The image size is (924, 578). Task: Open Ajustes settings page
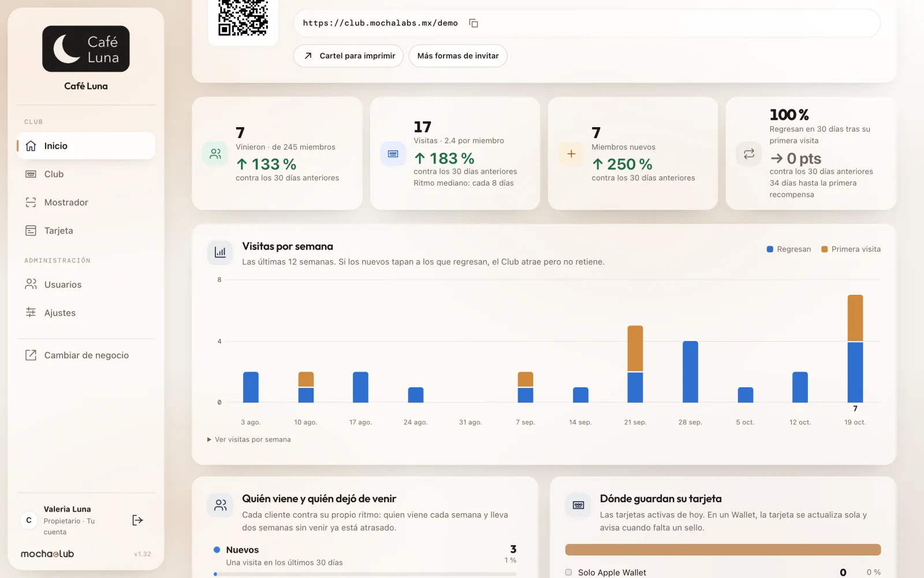(x=86, y=313)
